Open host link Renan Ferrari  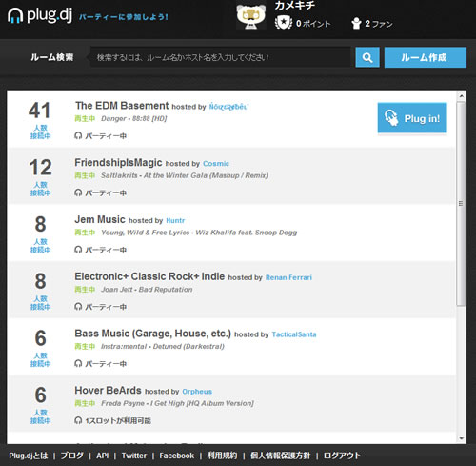click(x=288, y=277)
